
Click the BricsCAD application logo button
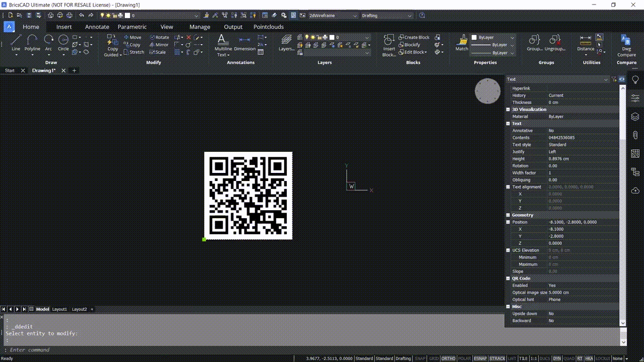(9, 27)
